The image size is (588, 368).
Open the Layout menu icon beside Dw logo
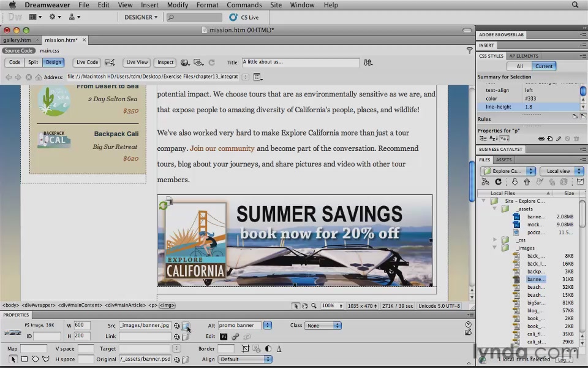[36, 17]
